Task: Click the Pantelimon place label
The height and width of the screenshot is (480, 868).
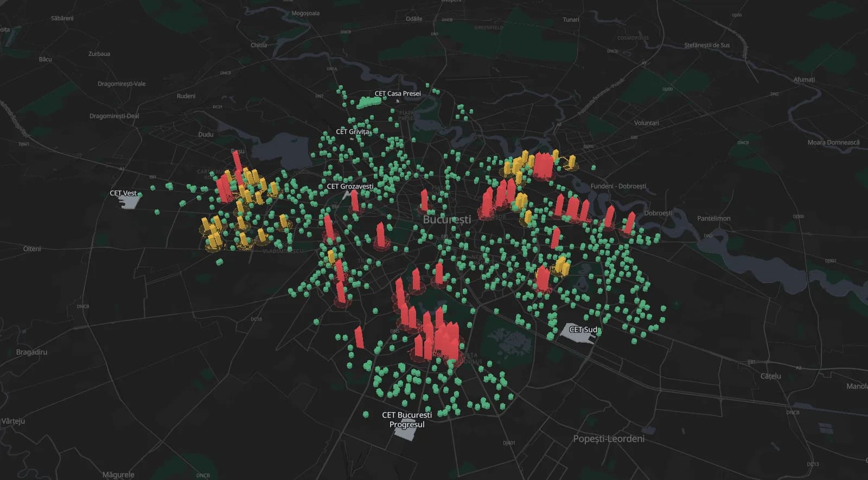Action: pyautogui.click(x=713, y=218)
